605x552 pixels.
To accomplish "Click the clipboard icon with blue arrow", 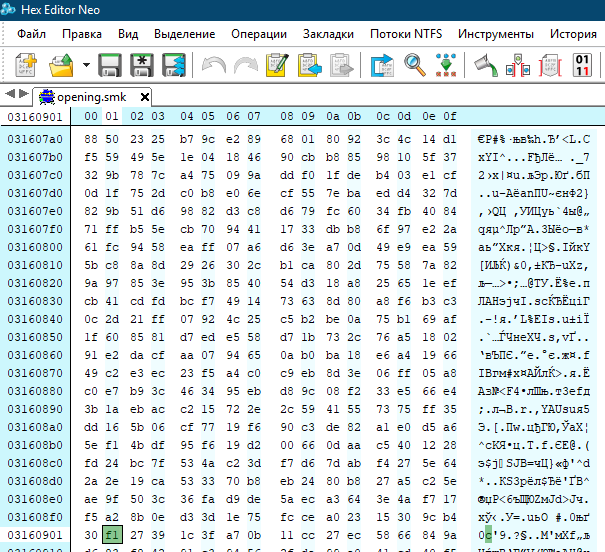I will pyautogui.click(x=310, y=65).
